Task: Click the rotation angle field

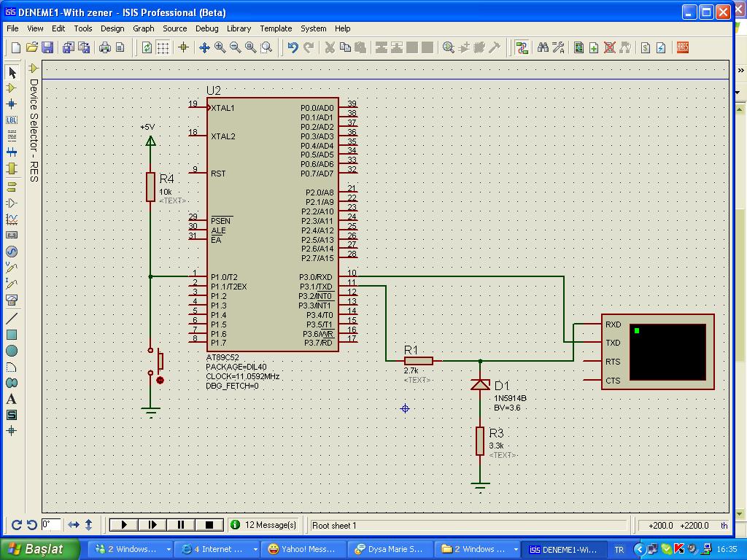Action: point(50,524)
